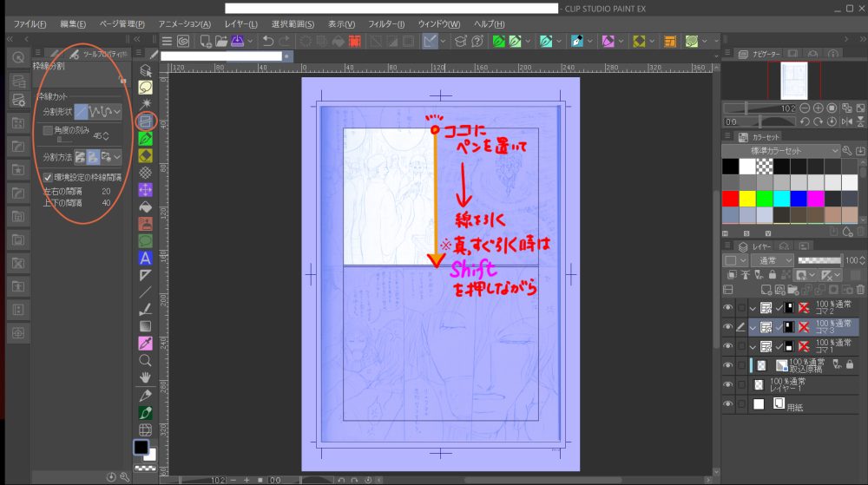Select the fill bucket tool
868x485 pixels.
[146, 206]
